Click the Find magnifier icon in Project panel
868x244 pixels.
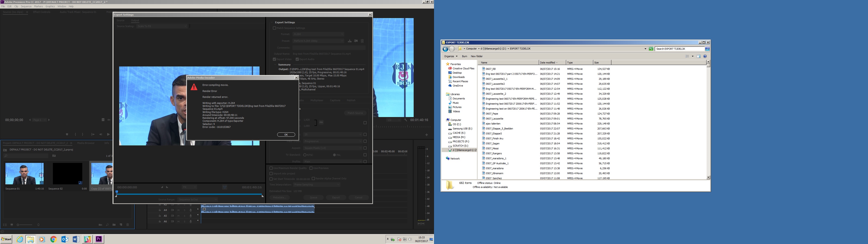click(107, 225)
